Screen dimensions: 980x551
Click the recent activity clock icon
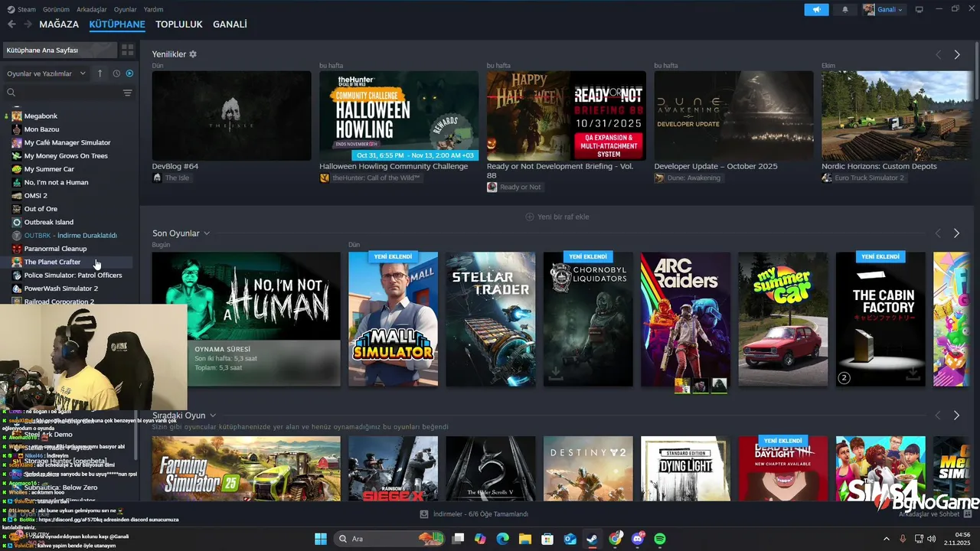[116, 73]
